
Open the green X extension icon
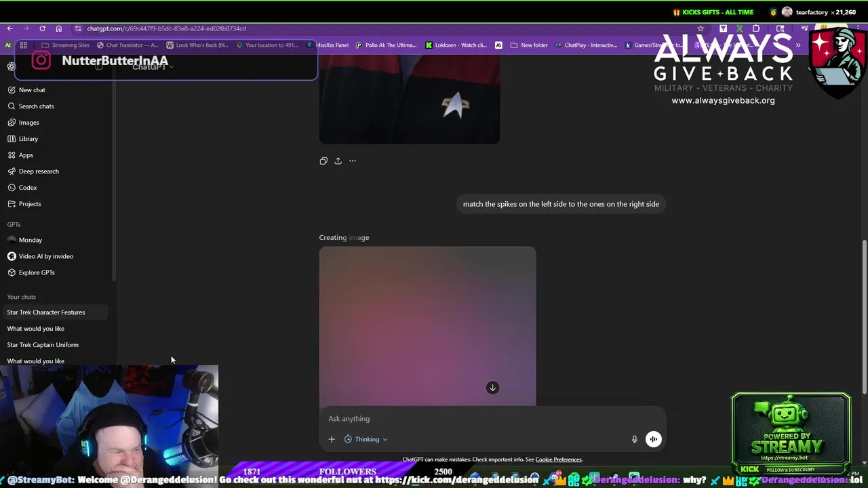[x=739, y=28]
